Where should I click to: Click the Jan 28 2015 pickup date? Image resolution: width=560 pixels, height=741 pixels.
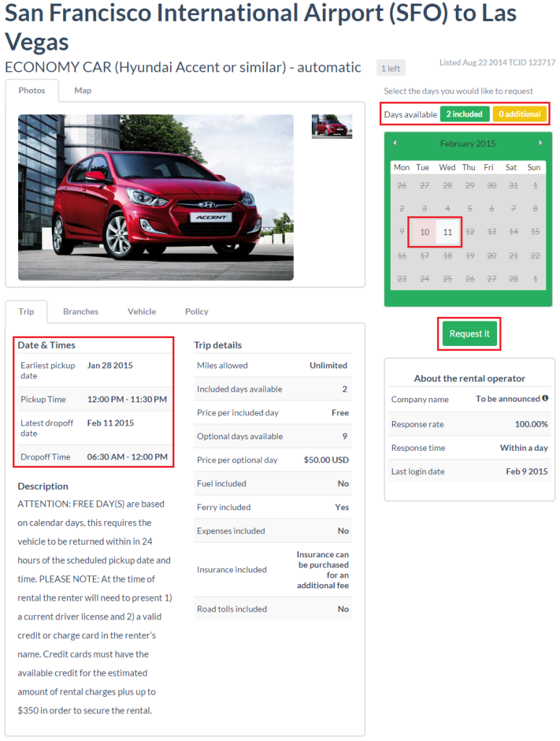point(110,365)
